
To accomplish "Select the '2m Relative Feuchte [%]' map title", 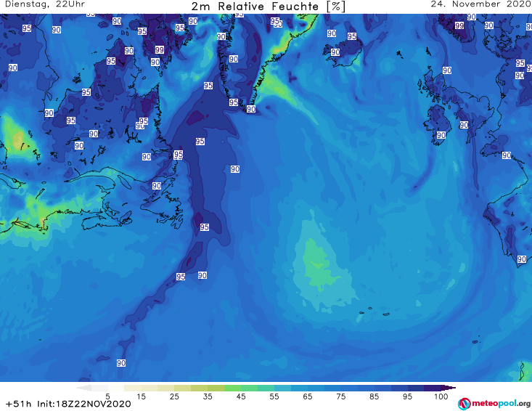I will point(268,7).
